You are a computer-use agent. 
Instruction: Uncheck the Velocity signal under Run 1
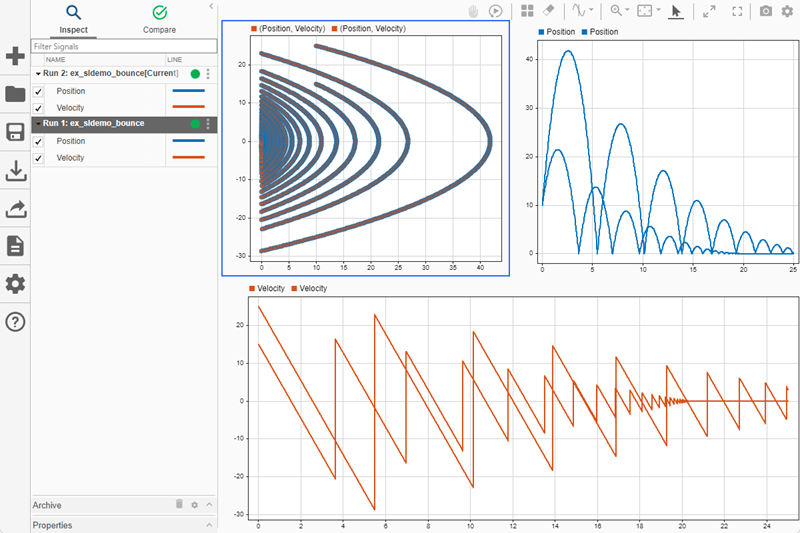point(39,158)
